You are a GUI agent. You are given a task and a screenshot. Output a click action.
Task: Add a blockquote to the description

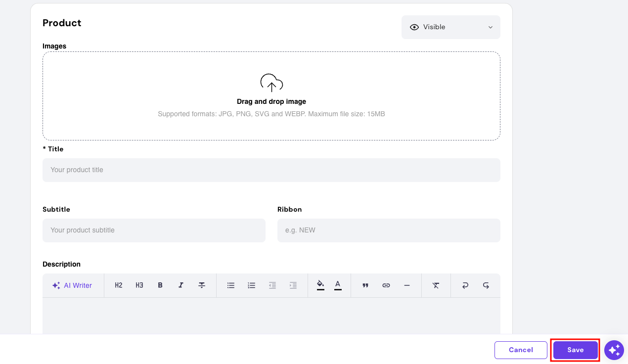pyautogui.click(x=365, y=285)
